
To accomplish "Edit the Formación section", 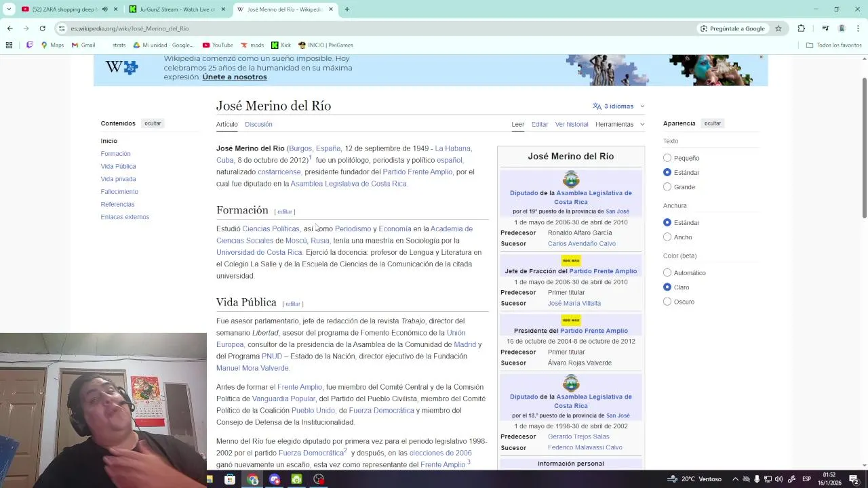I will tap(285, 211).
